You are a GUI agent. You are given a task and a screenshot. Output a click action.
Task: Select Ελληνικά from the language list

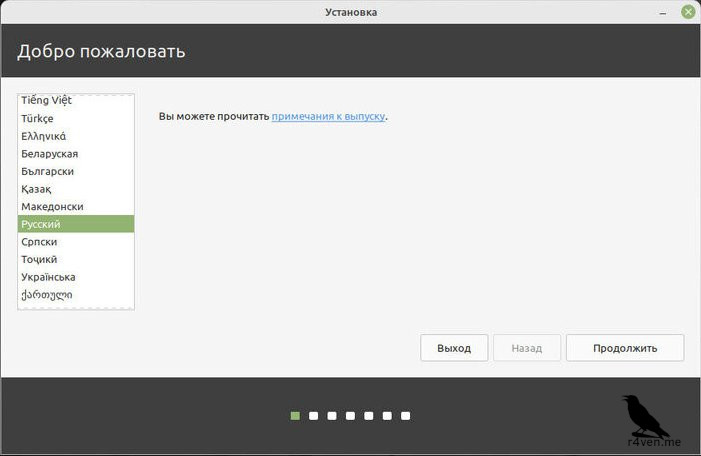tap(43, 136)
